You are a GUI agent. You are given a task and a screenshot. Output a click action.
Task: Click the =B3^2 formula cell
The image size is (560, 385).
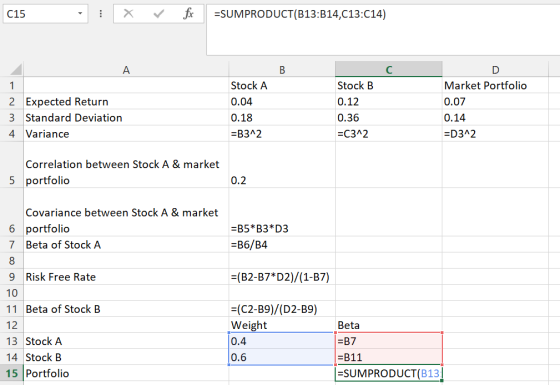click(282, 134)
